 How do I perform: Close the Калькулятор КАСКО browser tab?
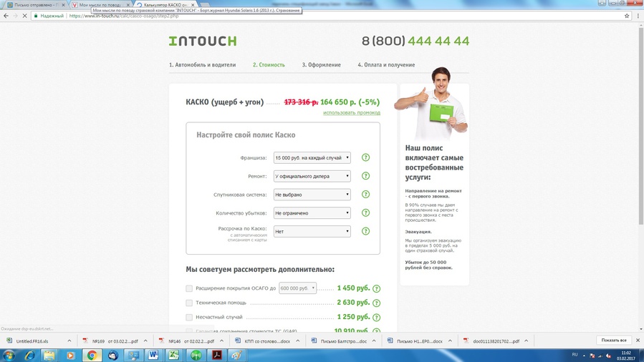point(193,5)
